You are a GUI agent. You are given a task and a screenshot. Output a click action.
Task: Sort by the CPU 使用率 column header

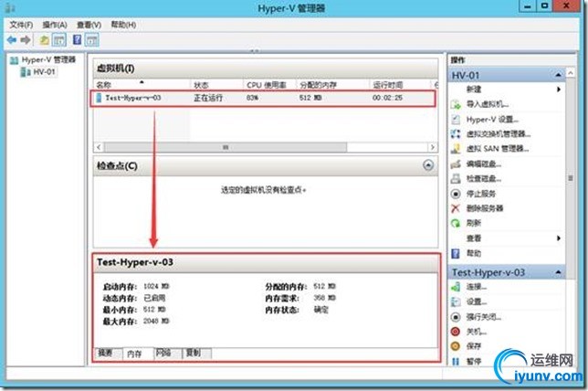coord(269,85)
